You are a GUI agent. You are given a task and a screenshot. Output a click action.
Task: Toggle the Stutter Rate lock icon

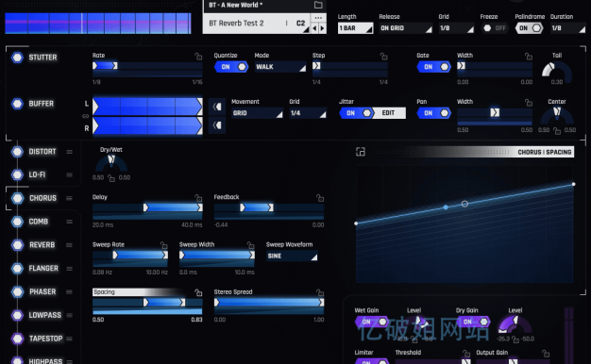pos(198,57)
